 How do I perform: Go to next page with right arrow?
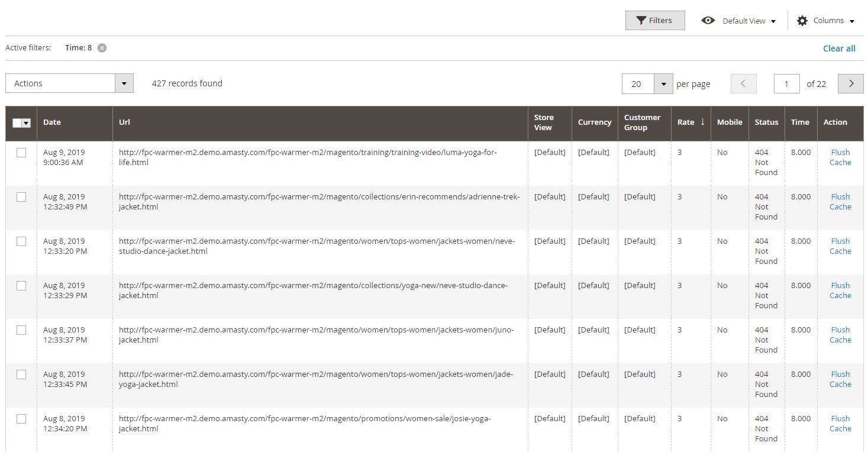(x=851, y=83)
